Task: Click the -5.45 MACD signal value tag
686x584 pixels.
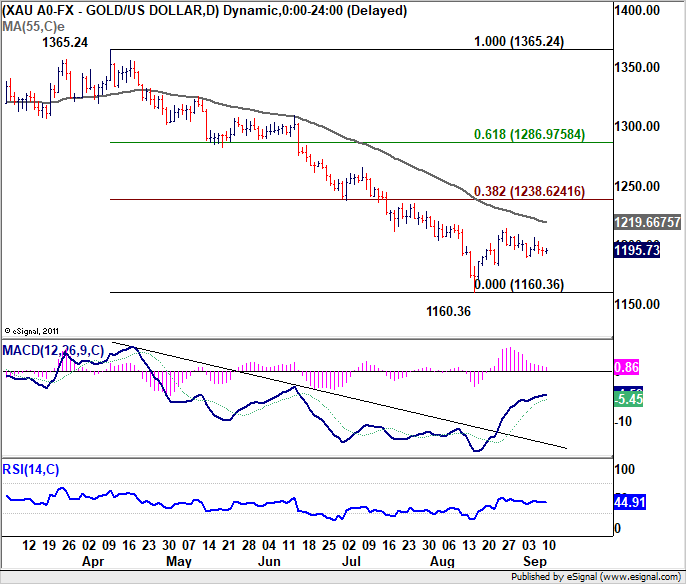Action: tap(628, 399)
